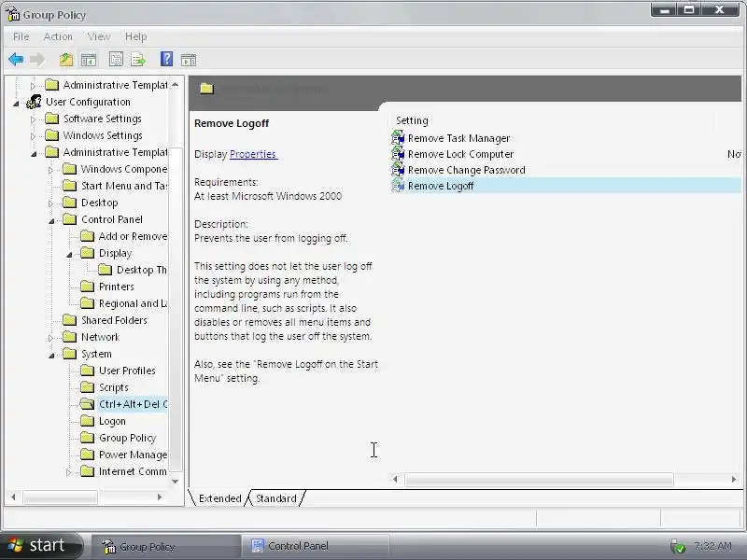Expand the Desktop tree node
This screenshot has height=560, width=747.
pos(50,203)
